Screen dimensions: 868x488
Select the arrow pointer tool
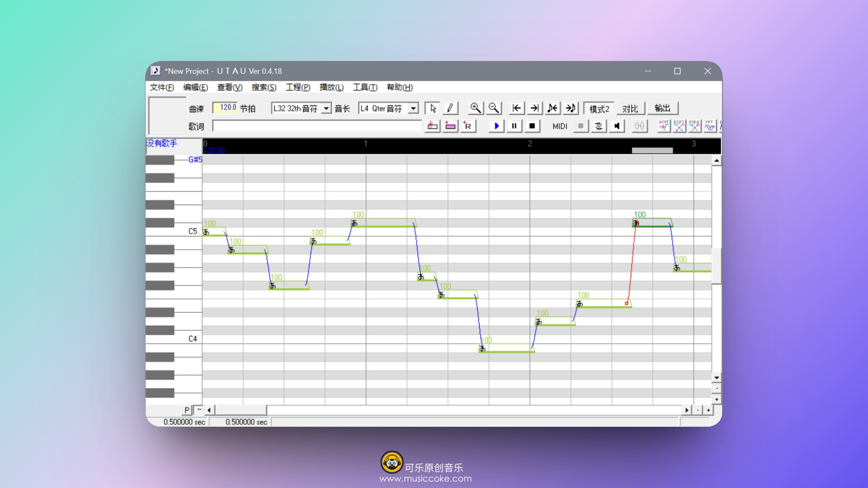coord(433,108)
